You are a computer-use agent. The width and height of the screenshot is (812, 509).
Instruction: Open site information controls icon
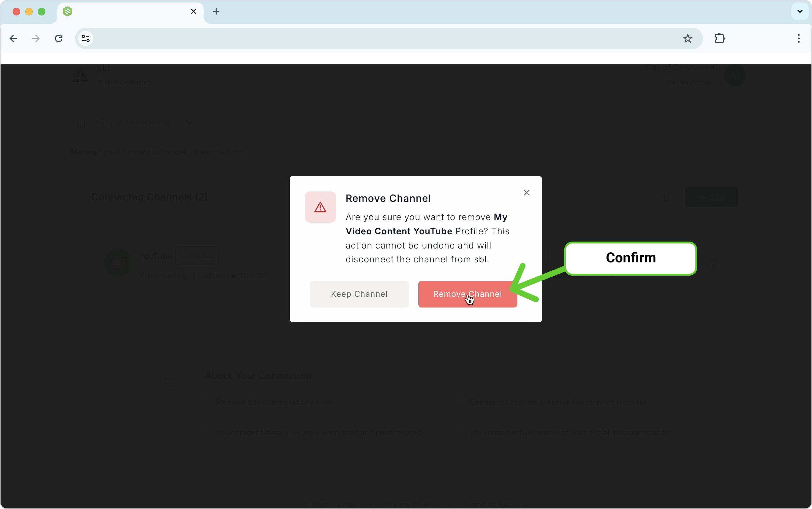(86, 38)
